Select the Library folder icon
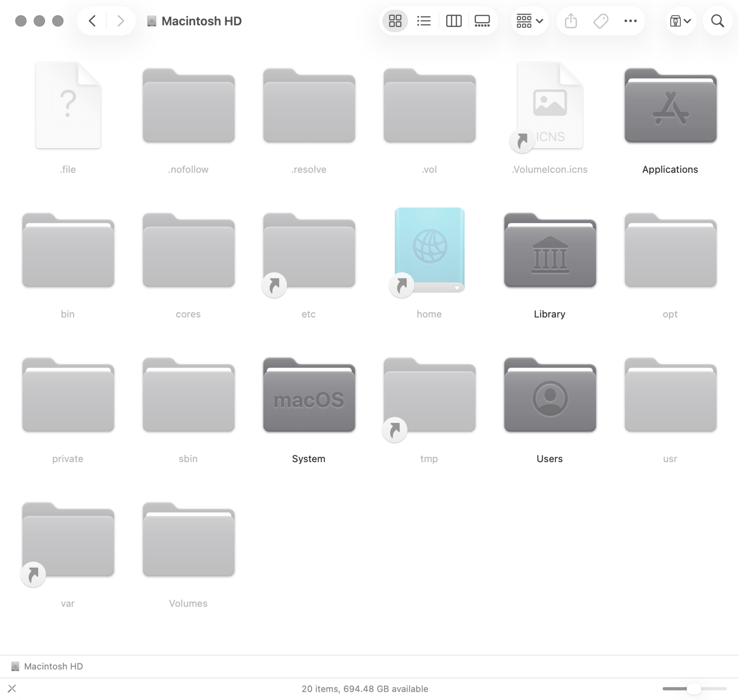The height and width of the screenshot is (700, 739). pyautogui.click(x=550, y=251)
